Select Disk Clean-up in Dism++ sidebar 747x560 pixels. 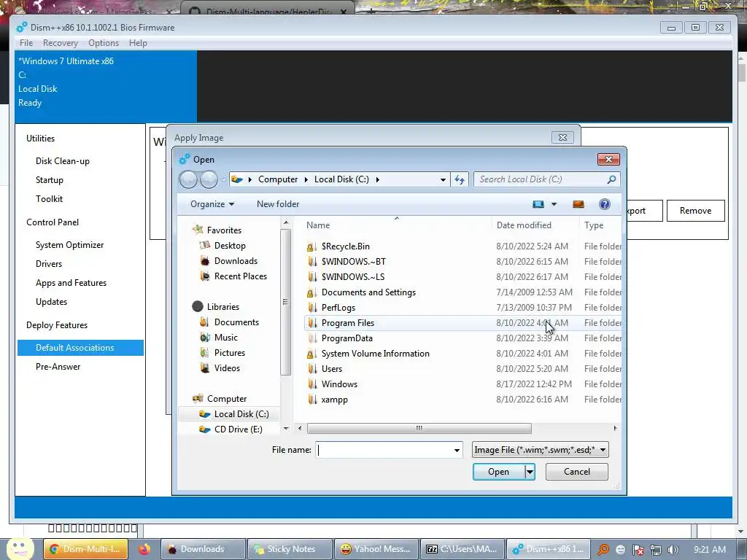coord(63,161)
